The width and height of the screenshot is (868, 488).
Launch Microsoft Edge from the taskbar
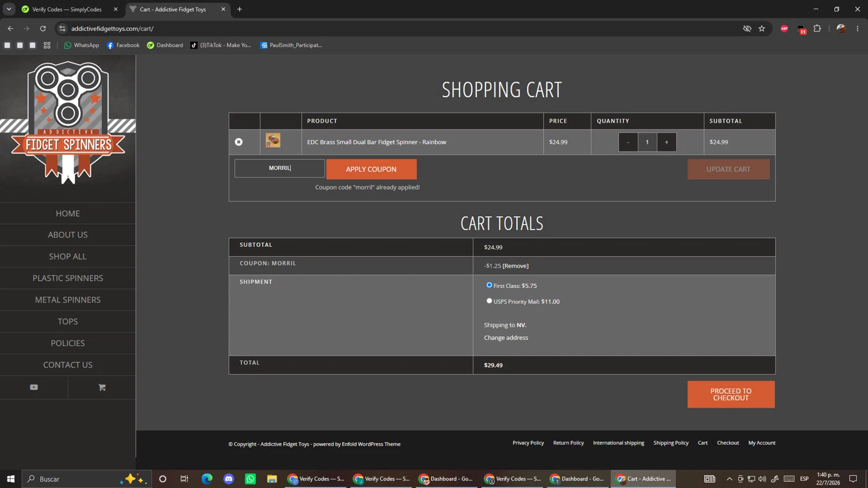click(207, 479)
